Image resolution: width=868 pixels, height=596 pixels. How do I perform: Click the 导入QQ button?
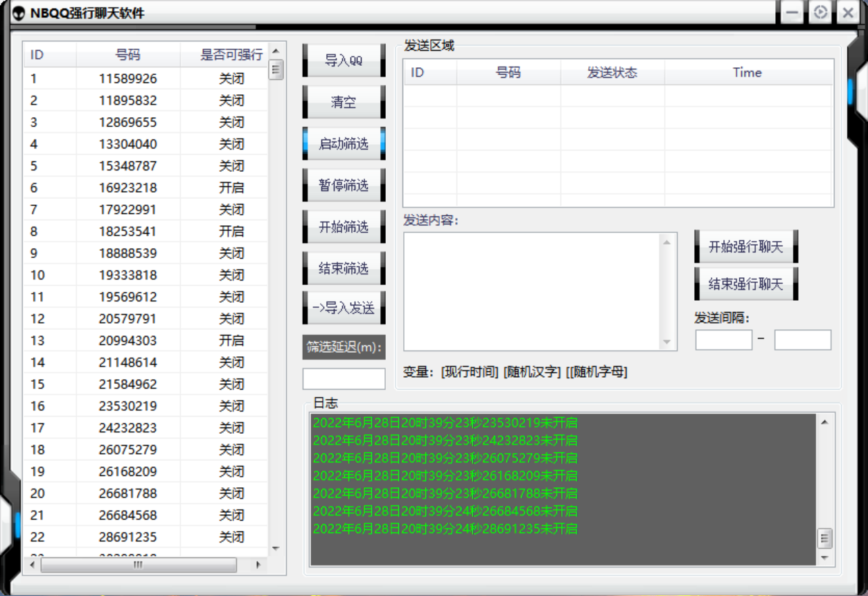pyautogui.click(x=344, y=61)
